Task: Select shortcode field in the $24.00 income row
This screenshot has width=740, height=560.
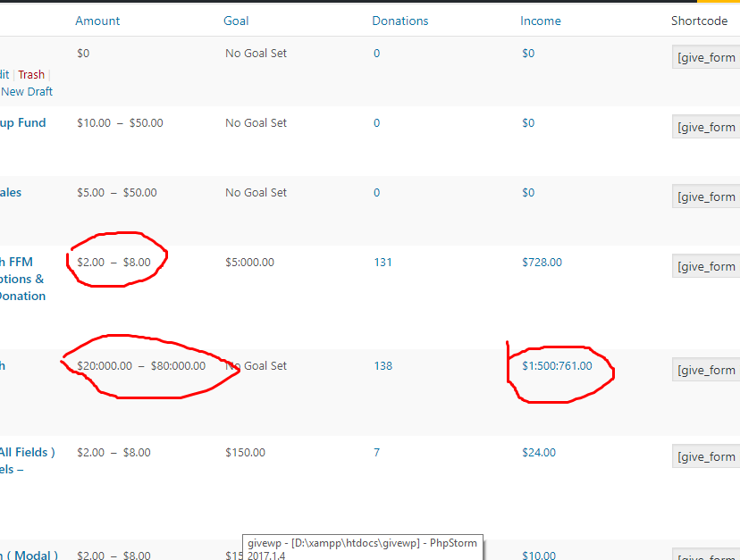Action: coord(706,456)
